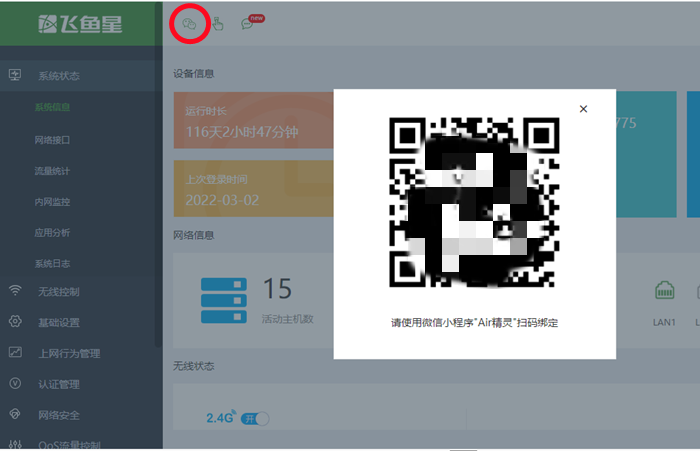Click the 网络信息 heading
The height and width of the screenshot is (451, 700).
pos(194,235)
